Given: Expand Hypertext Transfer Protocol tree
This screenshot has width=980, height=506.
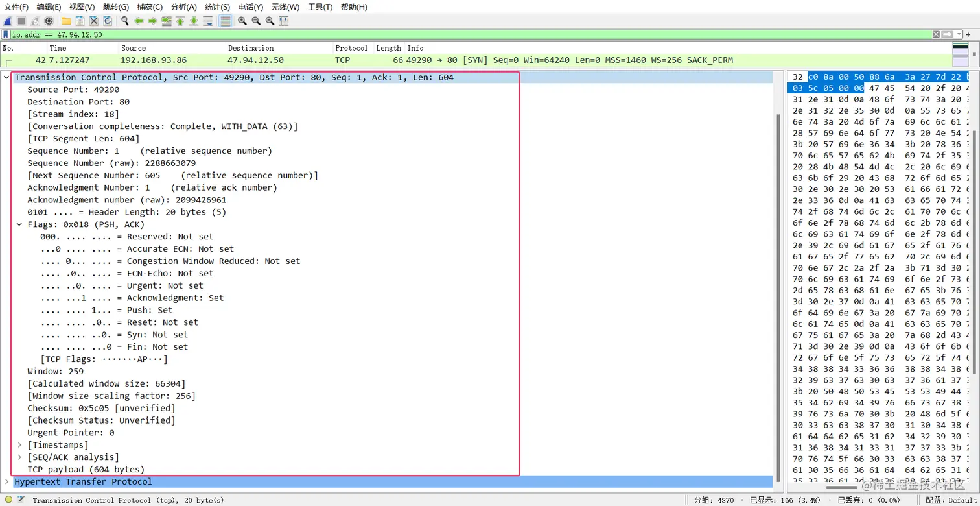Looking at the screenshot, I should click(x=6, y=482).
